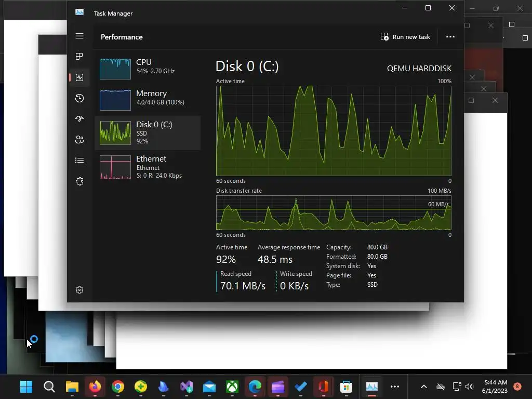Open Xbox app from taskbar

232,387
